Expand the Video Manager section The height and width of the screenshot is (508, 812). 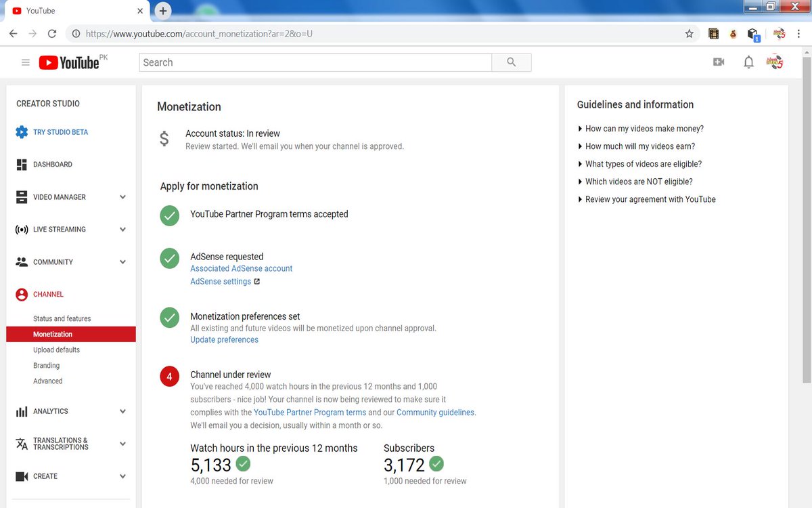tap(122, 197)
